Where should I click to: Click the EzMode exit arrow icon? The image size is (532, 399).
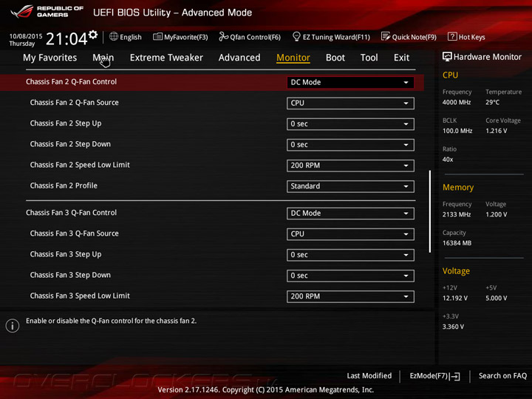coord(455,376)
